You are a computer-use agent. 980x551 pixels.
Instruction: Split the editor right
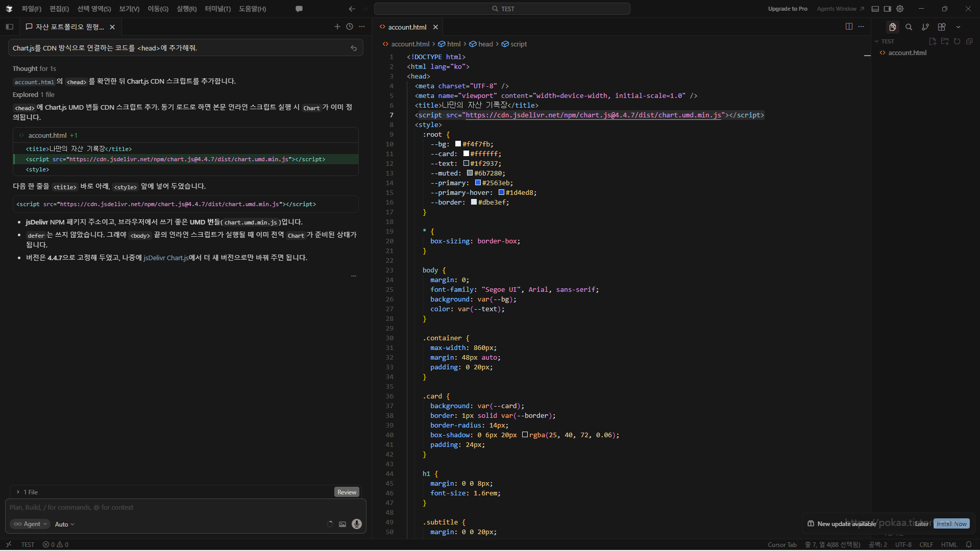coord(849,27)
